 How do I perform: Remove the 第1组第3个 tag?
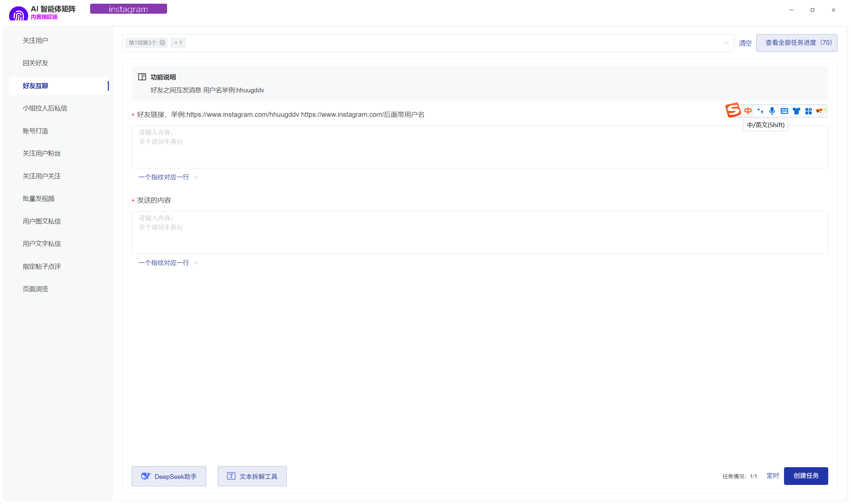tap(162, 43)
